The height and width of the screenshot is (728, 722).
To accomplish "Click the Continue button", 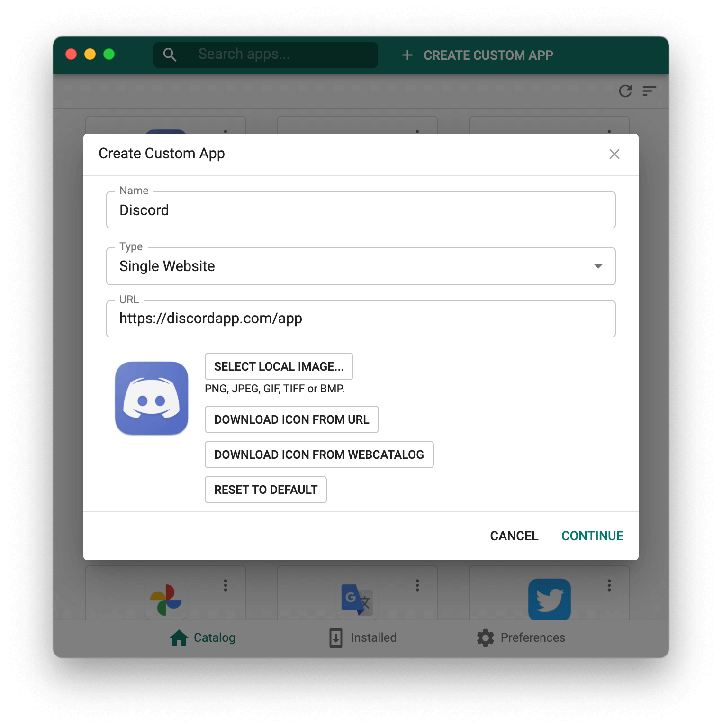I will point(592,536).
